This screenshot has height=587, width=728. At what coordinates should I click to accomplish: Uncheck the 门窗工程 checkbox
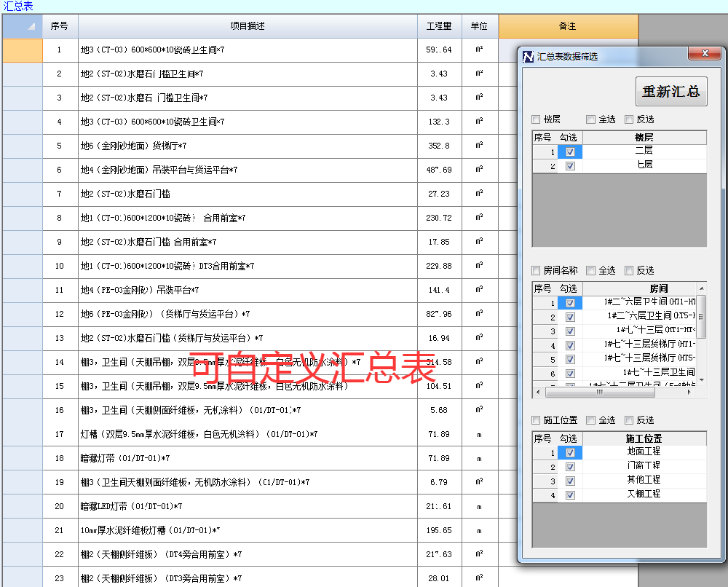[570, 467]
